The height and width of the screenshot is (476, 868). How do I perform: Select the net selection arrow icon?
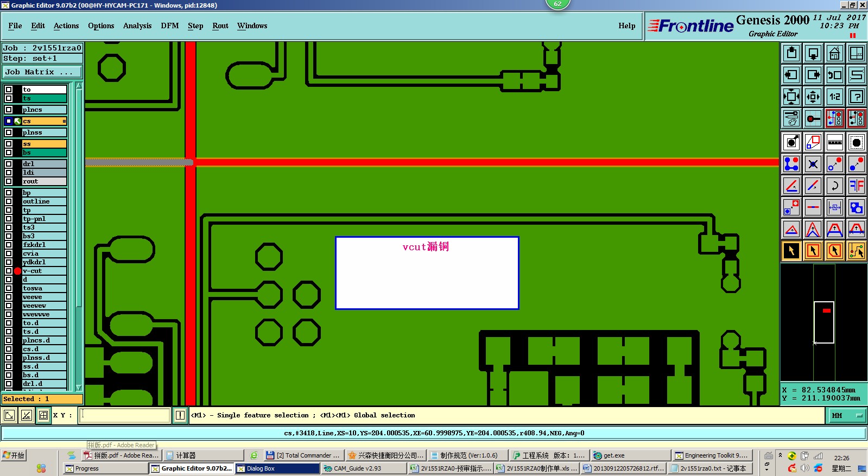pyautogui.click(x=856, y=251)
